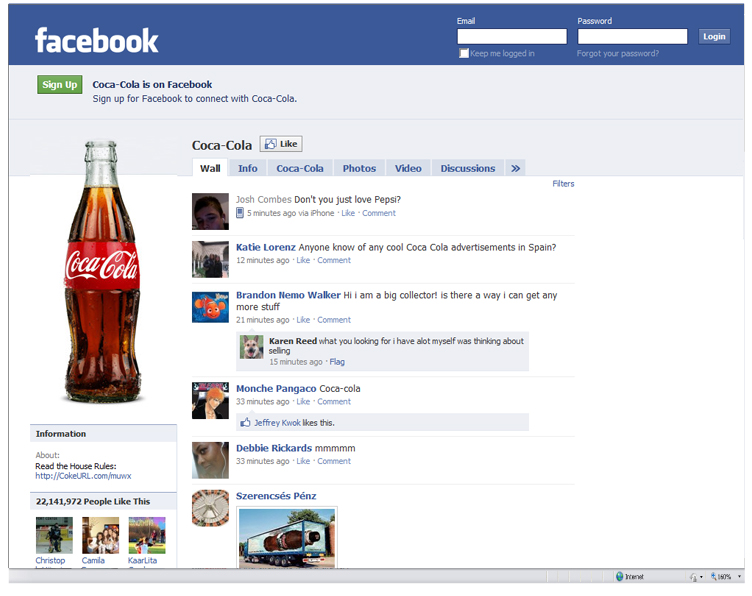The width and height of the screenshot is (752, 596).
Task: Open Brandon Nemo Walker's Nemo avatar
Action: point(210,307)
